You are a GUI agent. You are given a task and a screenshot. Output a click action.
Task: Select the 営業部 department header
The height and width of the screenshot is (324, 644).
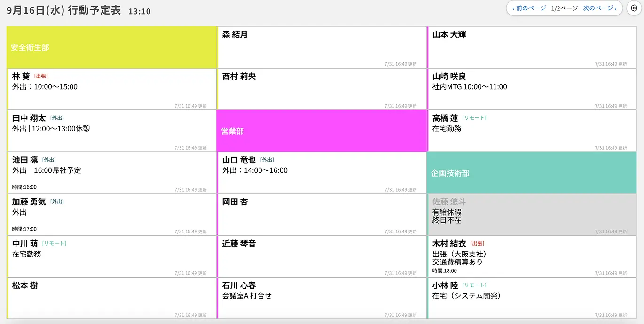pos(322,131)
